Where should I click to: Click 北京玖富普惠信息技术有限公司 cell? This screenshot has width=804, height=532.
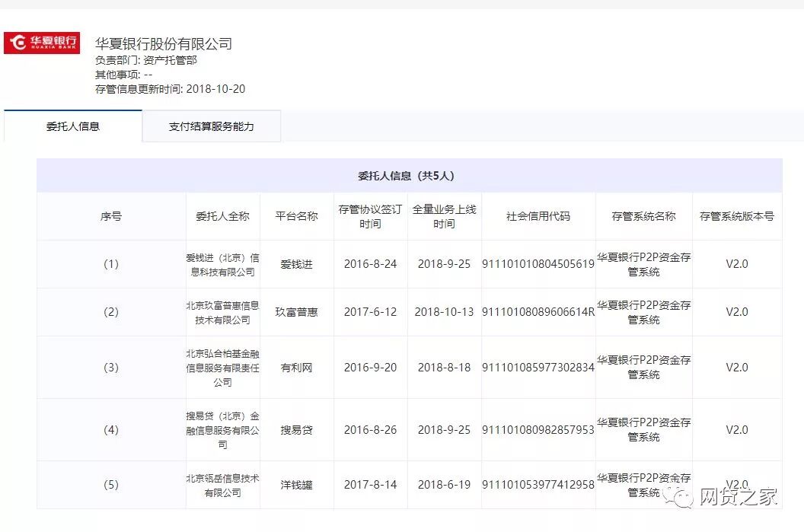click(222, 313)
